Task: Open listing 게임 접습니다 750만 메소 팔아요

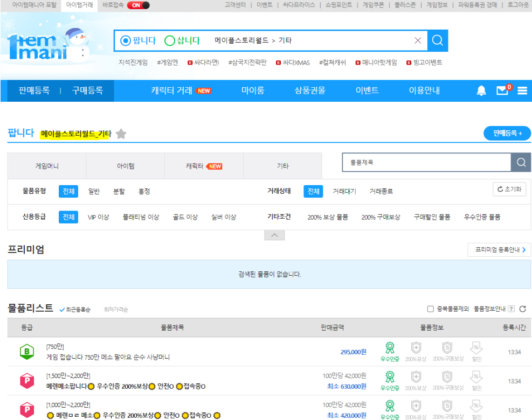Action: 108,357
